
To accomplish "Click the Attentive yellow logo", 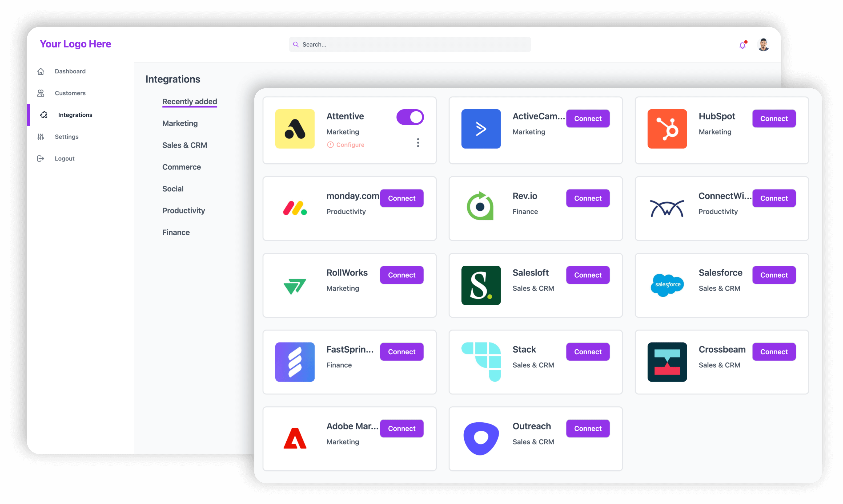I will coord(295,129).
